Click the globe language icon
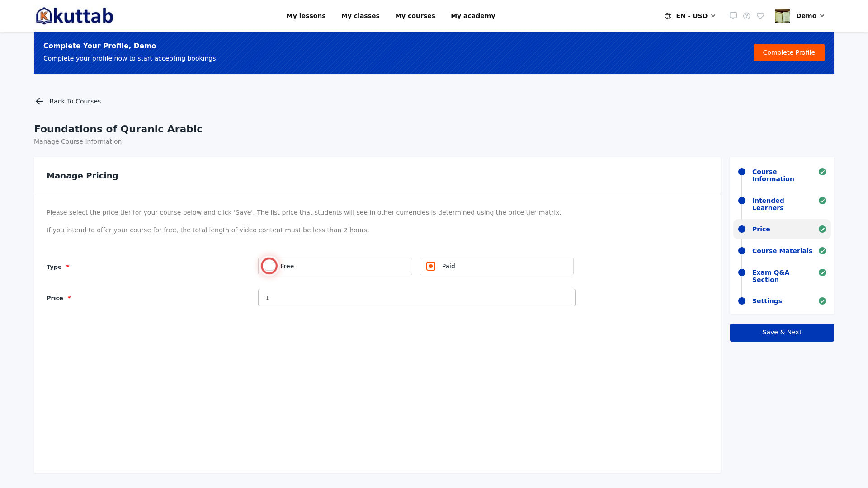Screen dimensions: 868x488 click(668, 16)
